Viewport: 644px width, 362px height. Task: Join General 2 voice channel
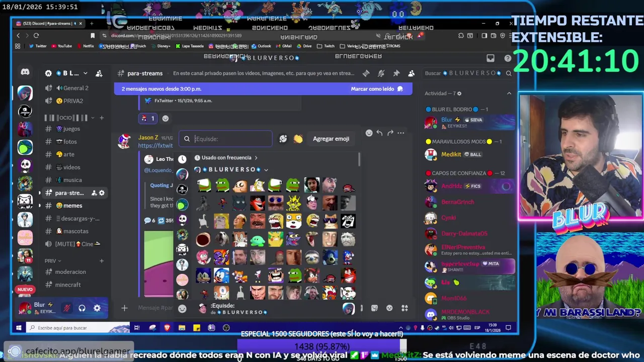pyautogui.click(x=75, y=88)
